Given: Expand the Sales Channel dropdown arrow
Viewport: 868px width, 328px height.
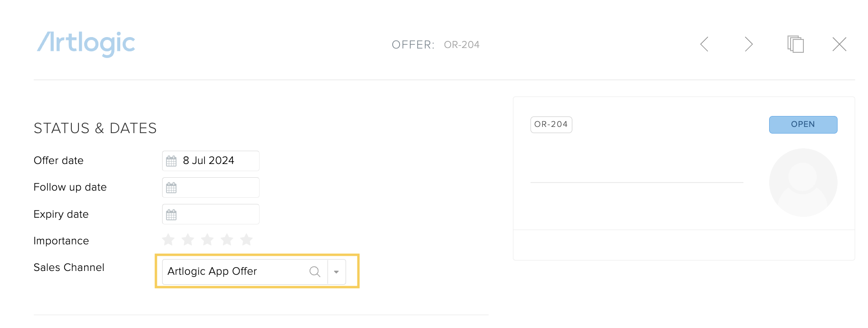Looking at the screenshot, I should [336, 272].
